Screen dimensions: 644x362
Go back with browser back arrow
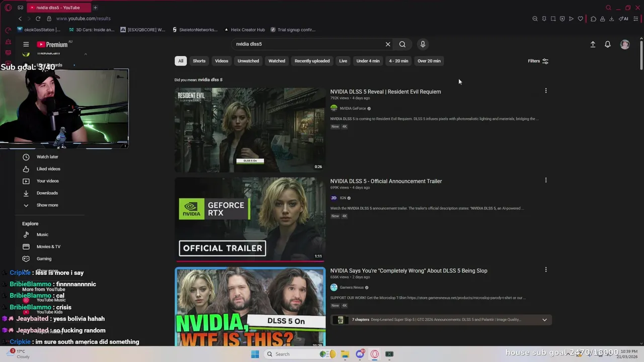point(20,19)
